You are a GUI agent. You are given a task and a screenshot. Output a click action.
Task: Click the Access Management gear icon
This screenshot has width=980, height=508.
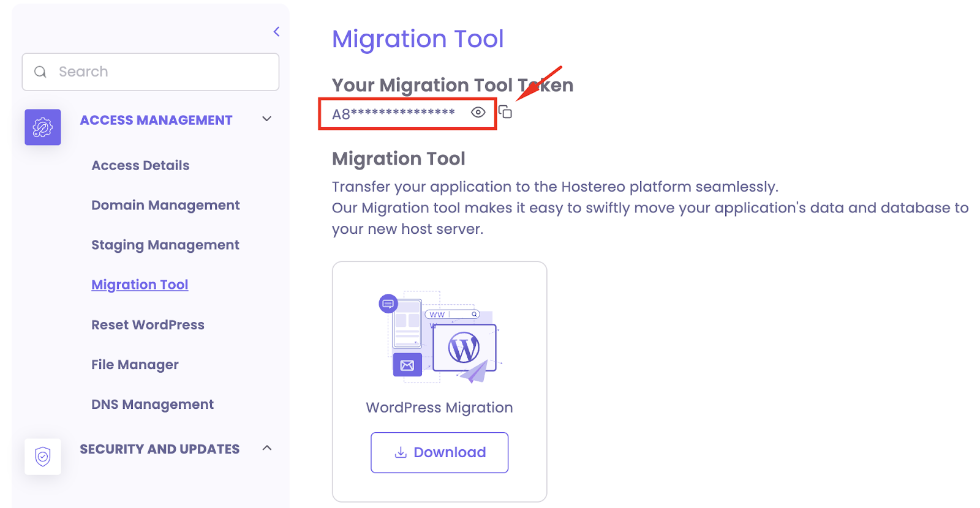pyautogui.click(x=43, y=127)
